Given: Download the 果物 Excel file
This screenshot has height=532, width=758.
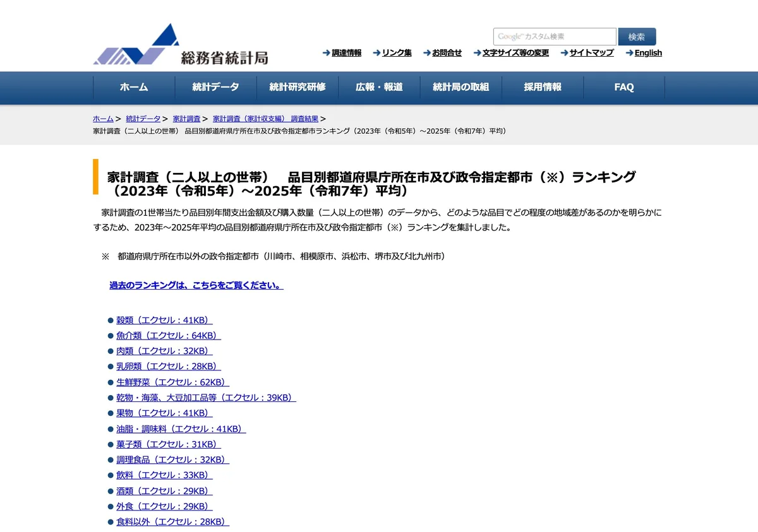Looking at the screenshot, I should tap(164, 413).
